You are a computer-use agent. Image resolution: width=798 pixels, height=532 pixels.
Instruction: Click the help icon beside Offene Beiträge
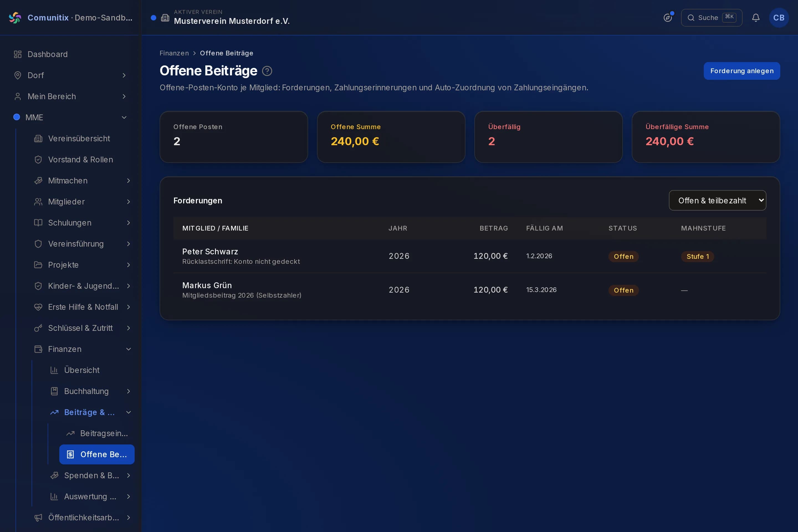(x=267, y=71)
